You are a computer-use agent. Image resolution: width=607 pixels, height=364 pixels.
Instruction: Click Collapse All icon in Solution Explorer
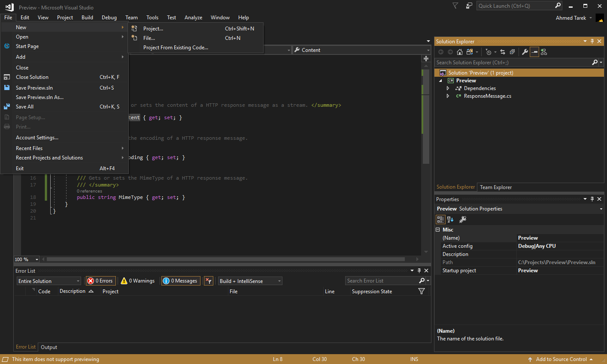coord(512,52)
